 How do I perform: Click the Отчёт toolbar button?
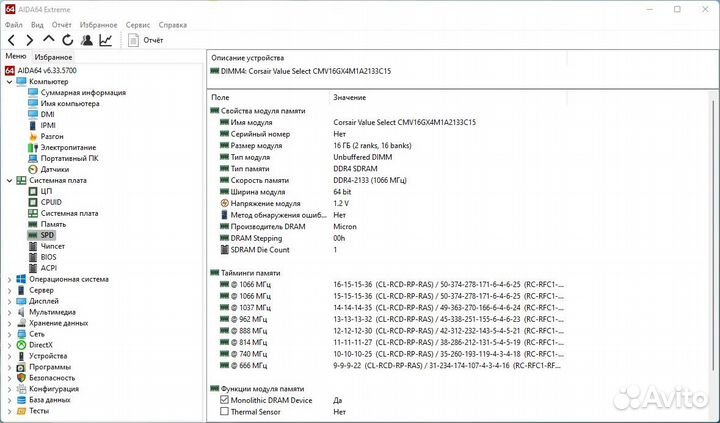[x=146, y=40]
